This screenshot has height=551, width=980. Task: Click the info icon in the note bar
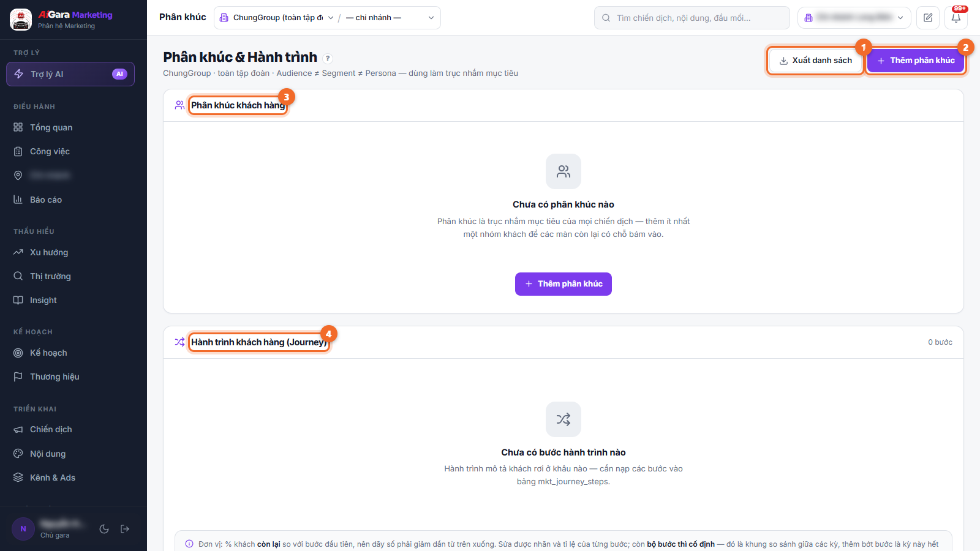tap(189, 544)
